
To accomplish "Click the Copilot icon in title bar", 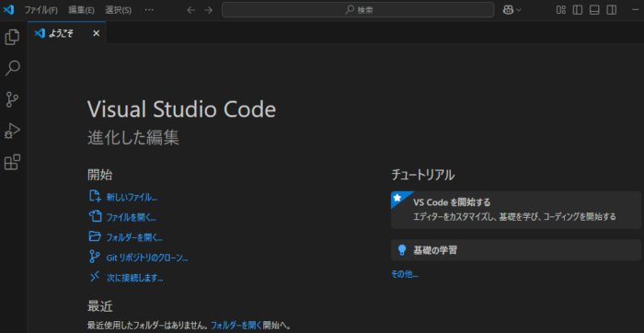I will 509,10.
